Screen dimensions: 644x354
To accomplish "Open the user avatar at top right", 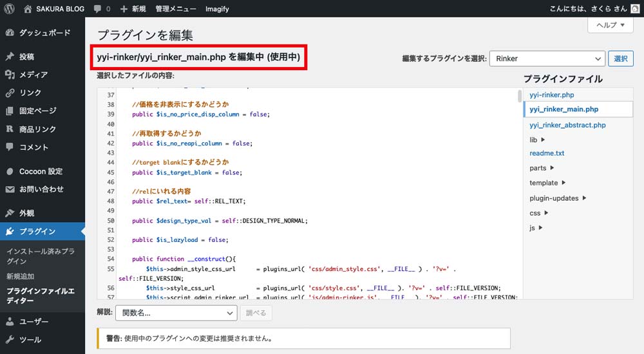I will pos(635,8).
